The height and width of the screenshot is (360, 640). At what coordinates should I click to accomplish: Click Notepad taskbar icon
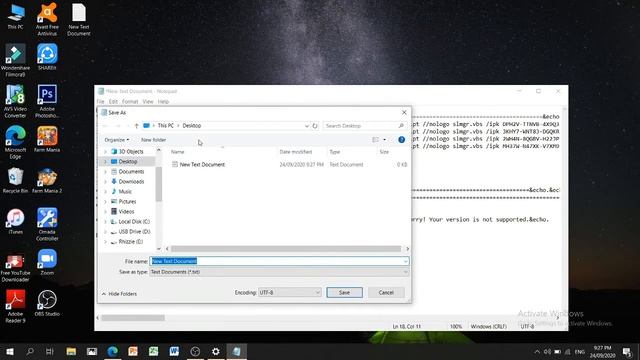[x=236, y=351]
